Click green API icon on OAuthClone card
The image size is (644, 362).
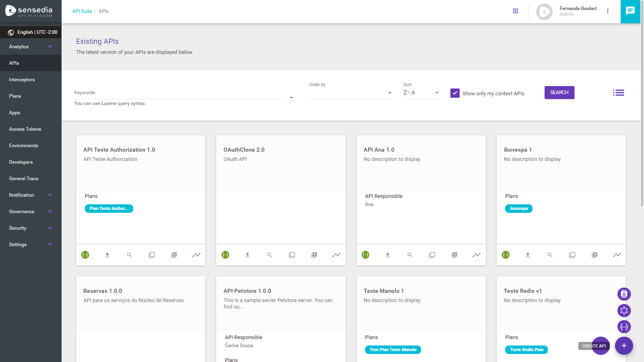225,255
